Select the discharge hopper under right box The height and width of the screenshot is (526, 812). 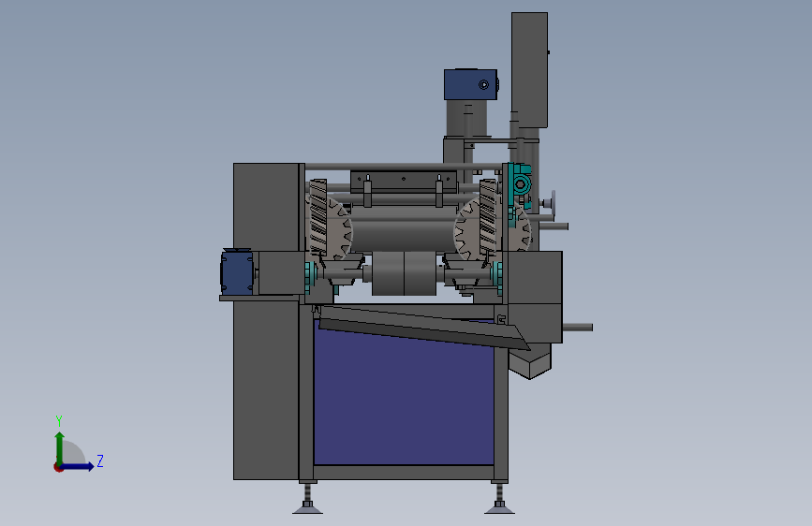(x=530, y=360)
